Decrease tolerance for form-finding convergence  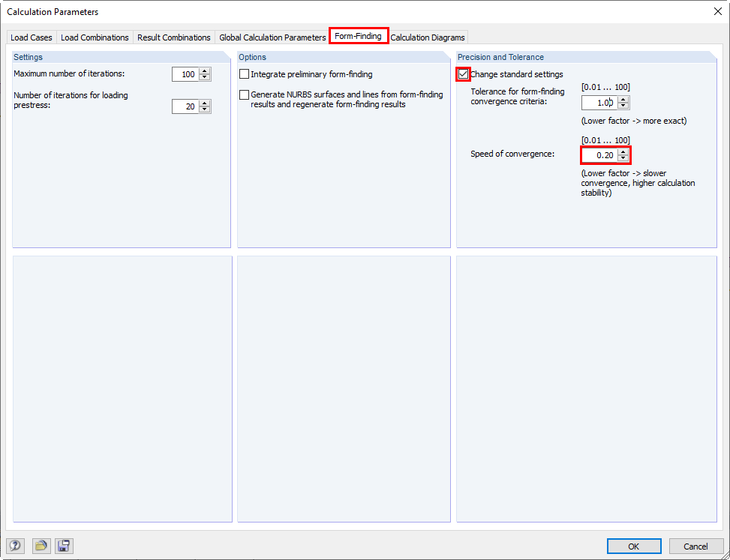point(623,106)
